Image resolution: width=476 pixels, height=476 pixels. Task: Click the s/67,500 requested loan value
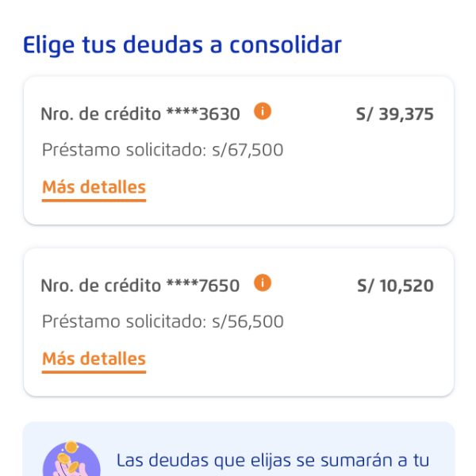[x=248, y=150]
